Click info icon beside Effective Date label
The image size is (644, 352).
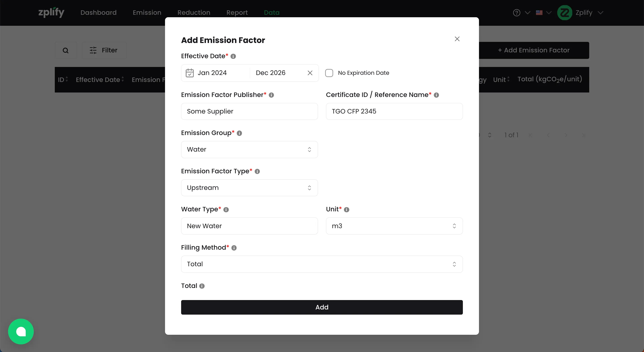point(233,56)
